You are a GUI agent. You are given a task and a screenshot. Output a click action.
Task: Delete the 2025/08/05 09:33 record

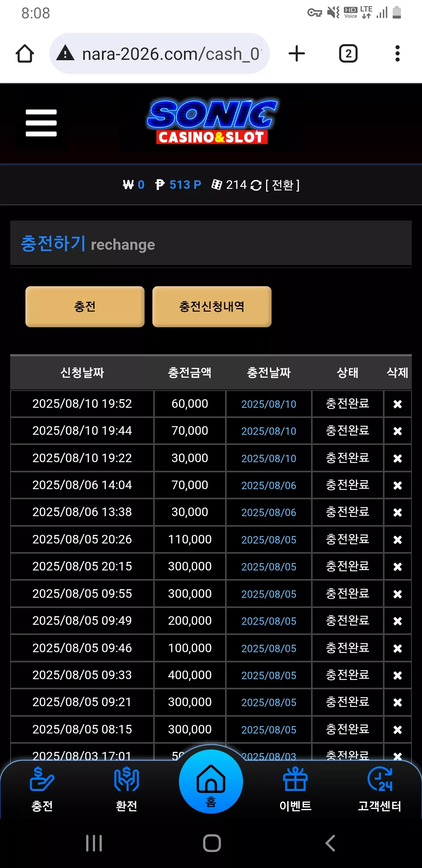[x=397, y=675]
